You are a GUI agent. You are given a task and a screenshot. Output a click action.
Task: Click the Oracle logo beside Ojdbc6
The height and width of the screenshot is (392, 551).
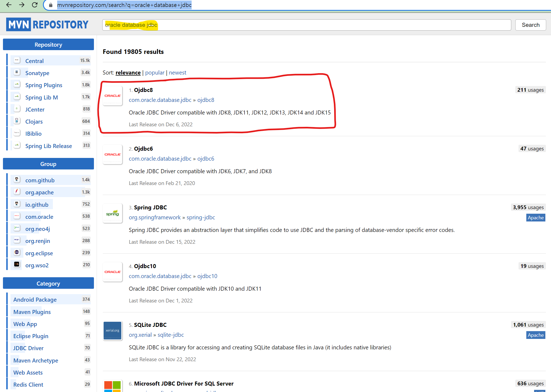pos(113,154)
